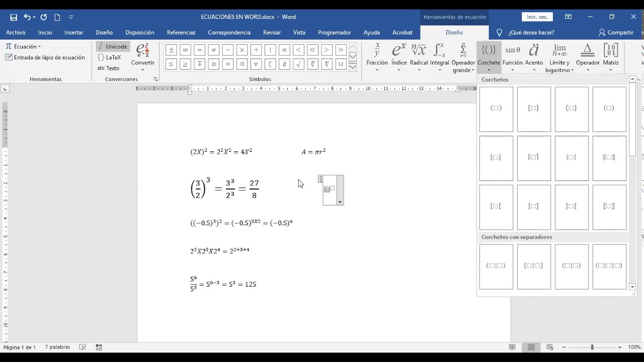644x362 pixels.
Task: Open the Fracción structures gallery
Action: 377,57
